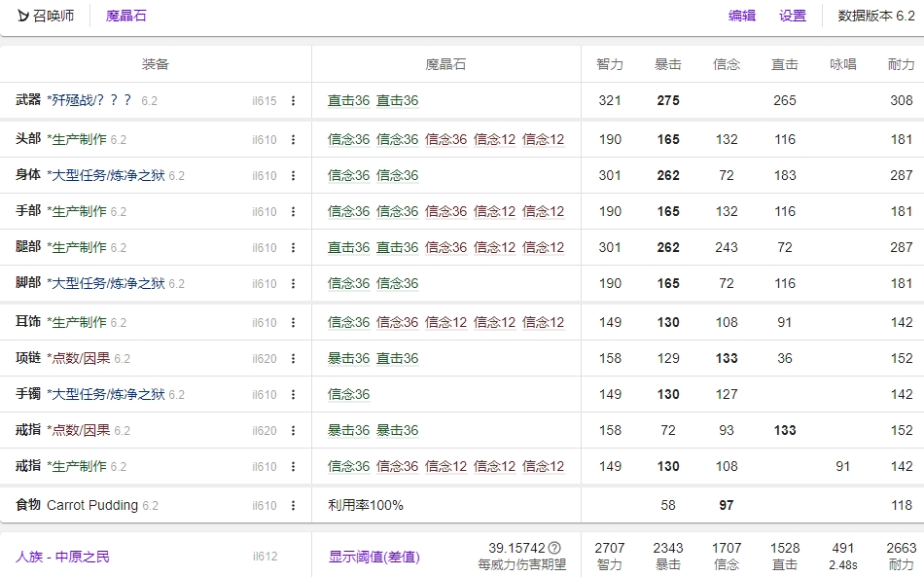Click the summoner job icon at top left
Image resolution: width=924 pixels, height=577 pixels.
23,16
